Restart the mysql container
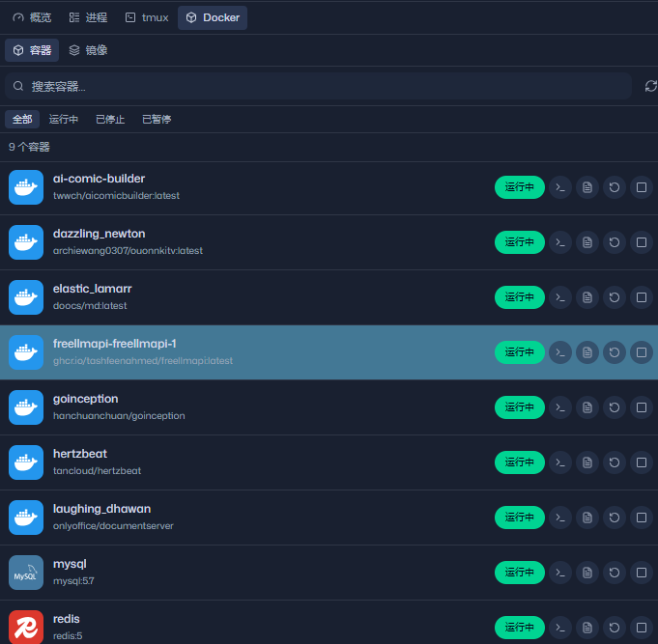Image resolution: width=658 pixels, height=644 pixels. 615,573
